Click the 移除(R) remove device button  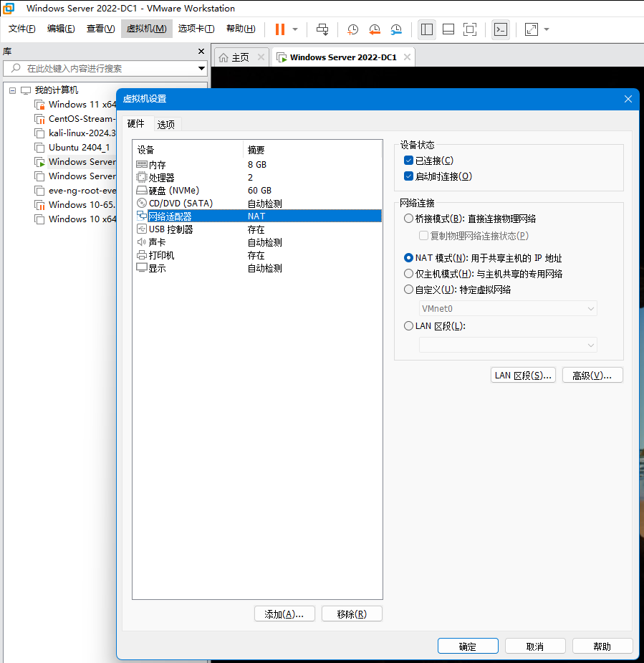[352, 614]
